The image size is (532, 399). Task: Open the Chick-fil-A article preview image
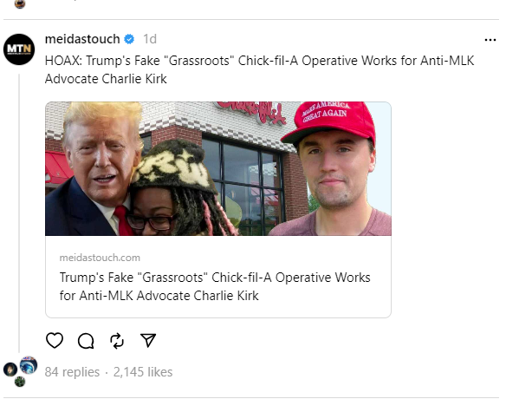coord(217,169)
